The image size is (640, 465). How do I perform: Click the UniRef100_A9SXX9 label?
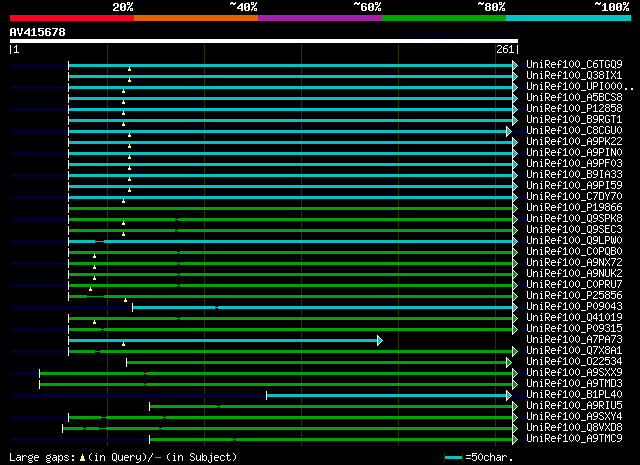(574, 373)
